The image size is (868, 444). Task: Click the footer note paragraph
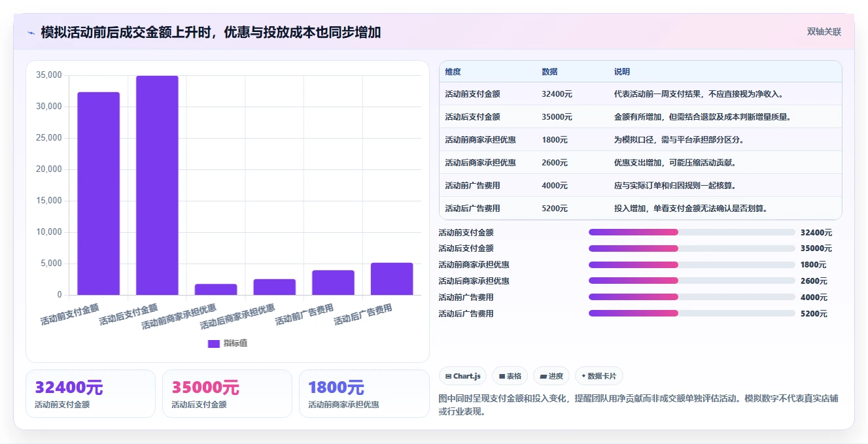637,405
